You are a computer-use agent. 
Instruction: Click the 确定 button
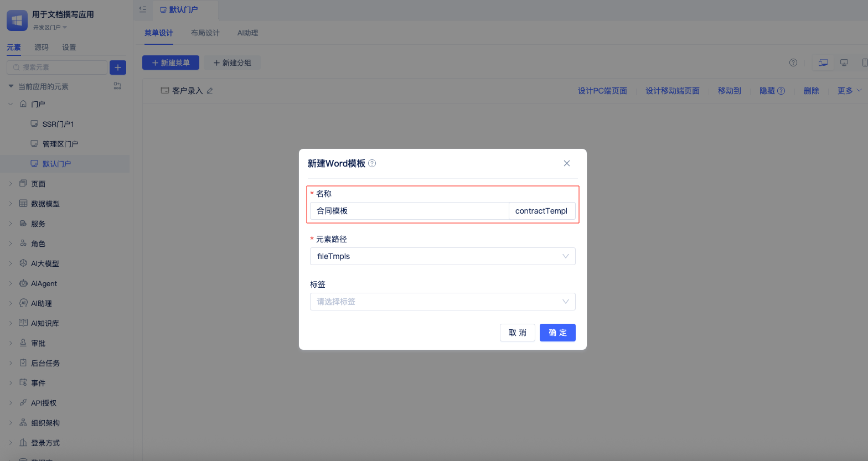click(557, 333)
